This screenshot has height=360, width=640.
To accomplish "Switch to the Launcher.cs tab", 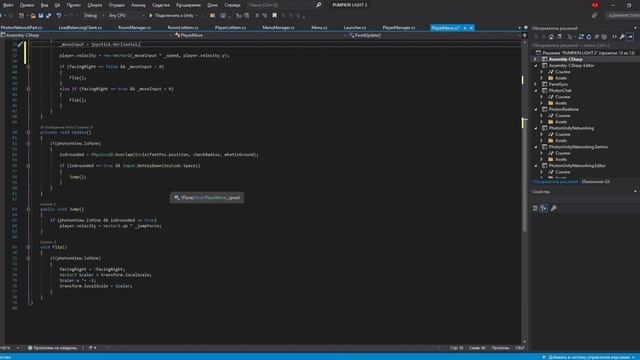I will click(x=355, y=28).
